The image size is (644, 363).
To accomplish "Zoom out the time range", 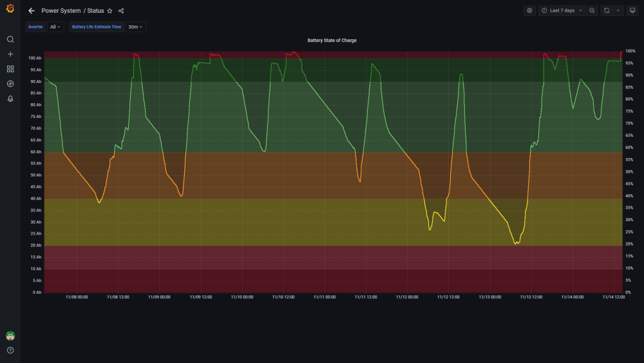I will (592, 11).
